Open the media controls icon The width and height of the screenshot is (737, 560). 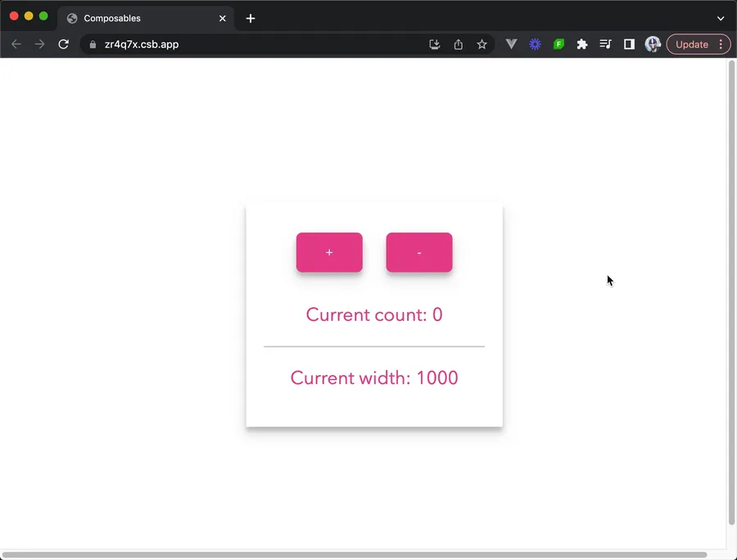pyautogui.click(x=605, y=44)
